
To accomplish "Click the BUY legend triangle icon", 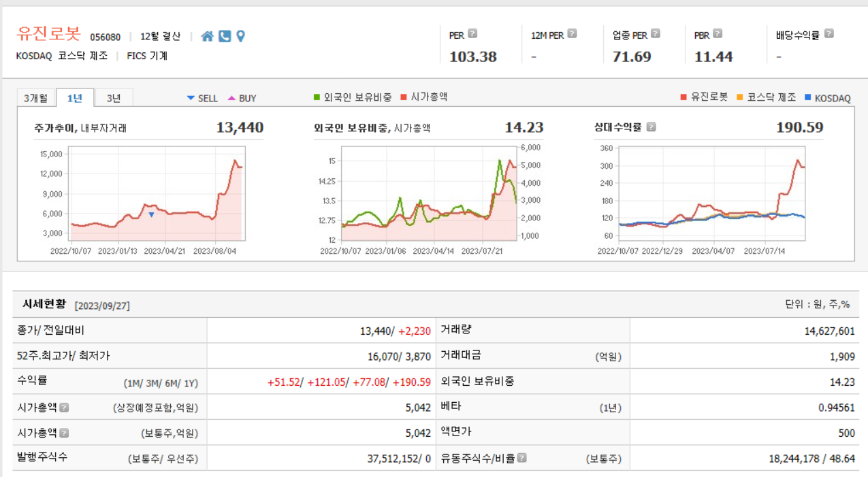I will tap(231, 98).
